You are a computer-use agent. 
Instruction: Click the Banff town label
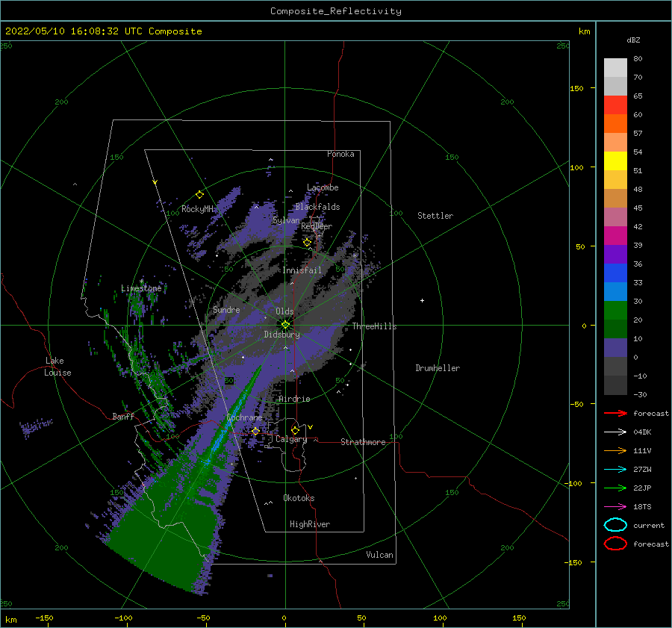tap(123, 416)
